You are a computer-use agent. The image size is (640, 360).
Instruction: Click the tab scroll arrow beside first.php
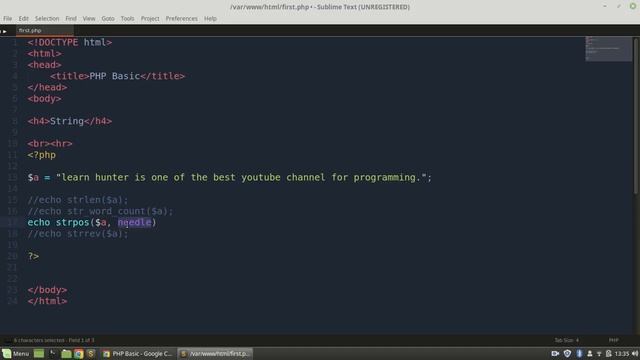click(4, 31)
